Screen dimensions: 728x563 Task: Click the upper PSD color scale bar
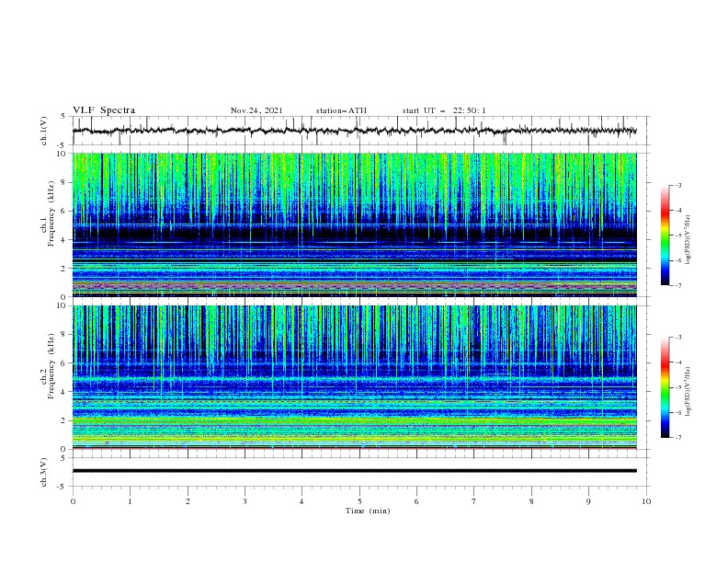(x=665, y=236)
